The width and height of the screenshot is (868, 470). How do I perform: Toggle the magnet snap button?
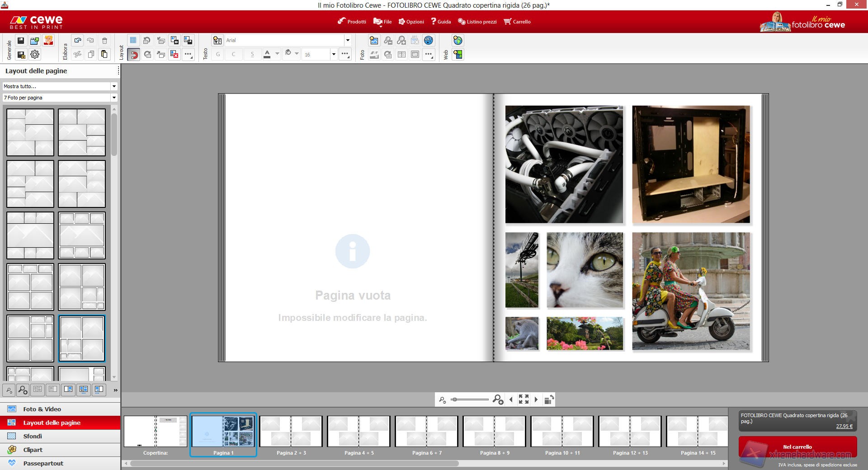click(134, 55)
